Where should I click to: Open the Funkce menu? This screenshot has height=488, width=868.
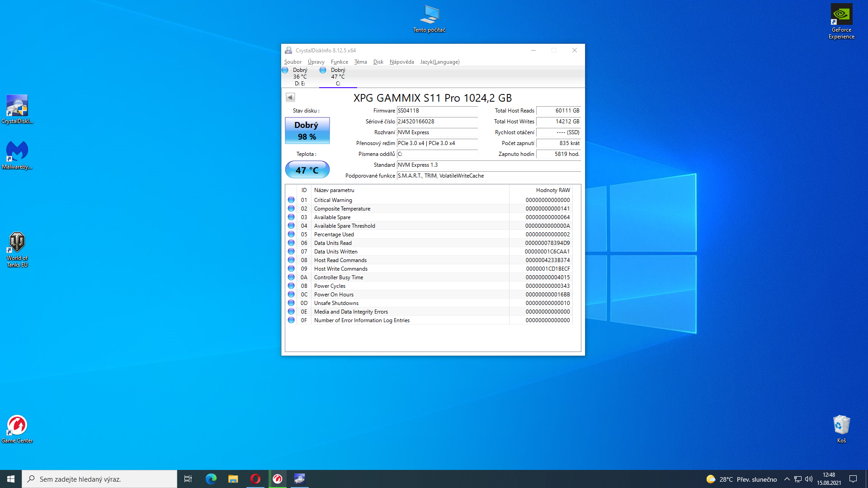(339, 62)
